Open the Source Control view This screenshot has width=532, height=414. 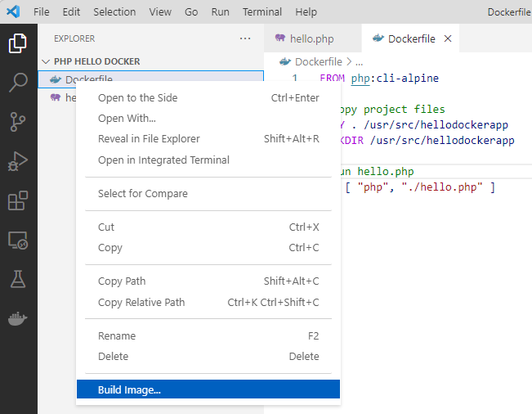tap(18, 122)
